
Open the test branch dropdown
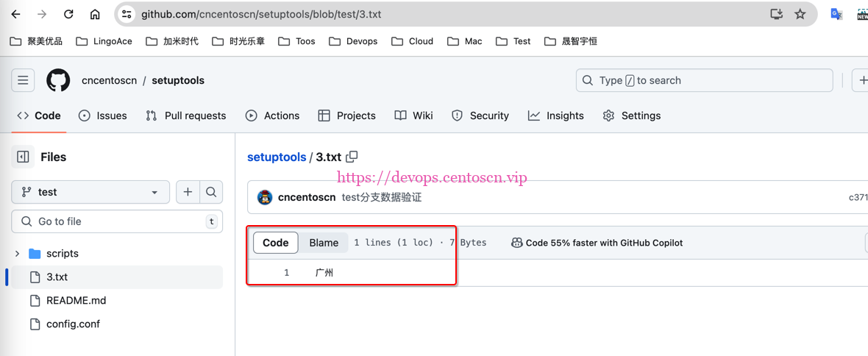(90, 192)
